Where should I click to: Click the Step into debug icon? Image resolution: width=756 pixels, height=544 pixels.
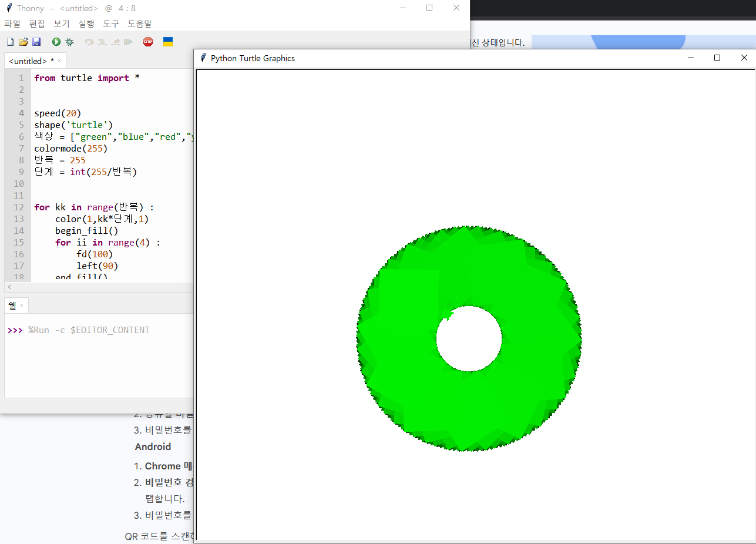102,42
